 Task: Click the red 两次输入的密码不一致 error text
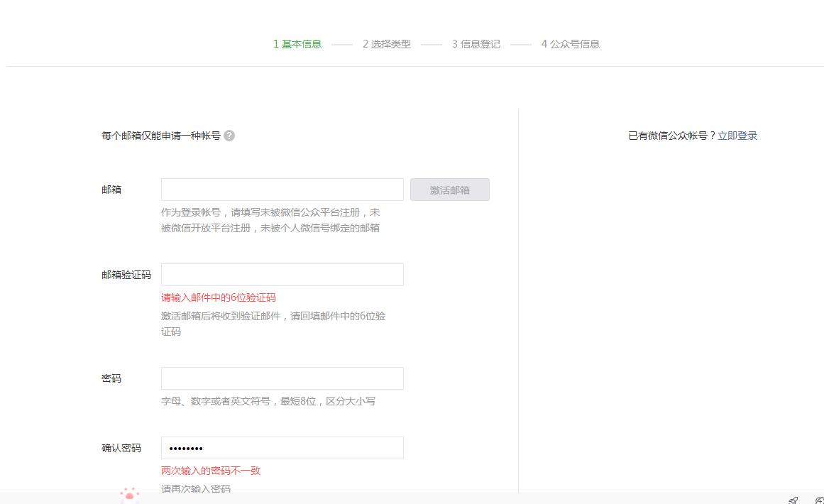click(x=210, y=470)
